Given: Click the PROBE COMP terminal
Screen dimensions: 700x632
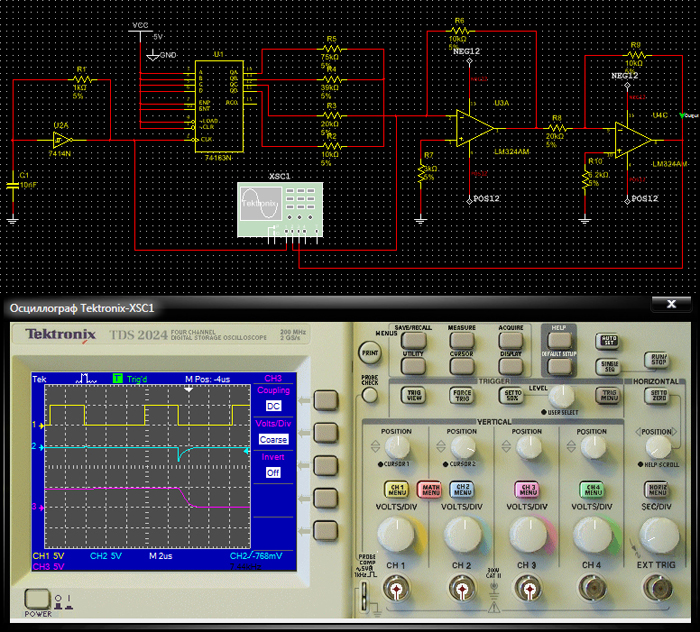Looking at the screenshot, I should [x=364, y=595].
